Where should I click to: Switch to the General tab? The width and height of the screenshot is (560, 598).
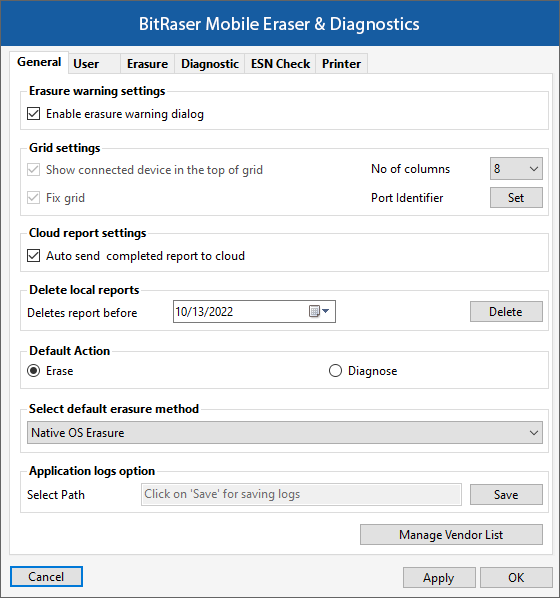[x=39, y=62]
